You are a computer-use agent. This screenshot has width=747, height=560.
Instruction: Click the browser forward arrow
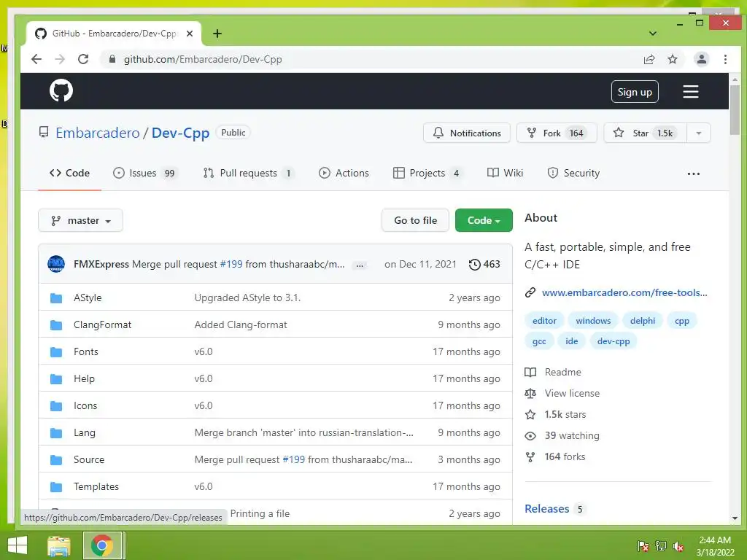pos(60,59)
